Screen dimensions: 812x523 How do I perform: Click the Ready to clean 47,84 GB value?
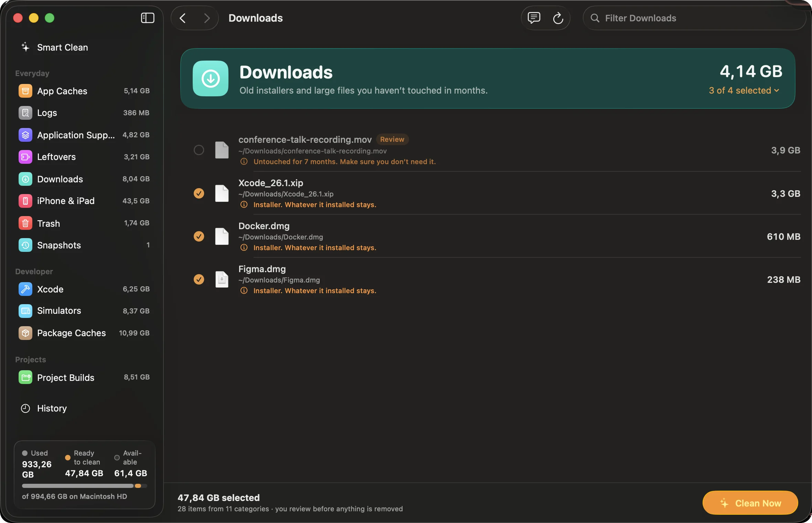coord(84,473)
